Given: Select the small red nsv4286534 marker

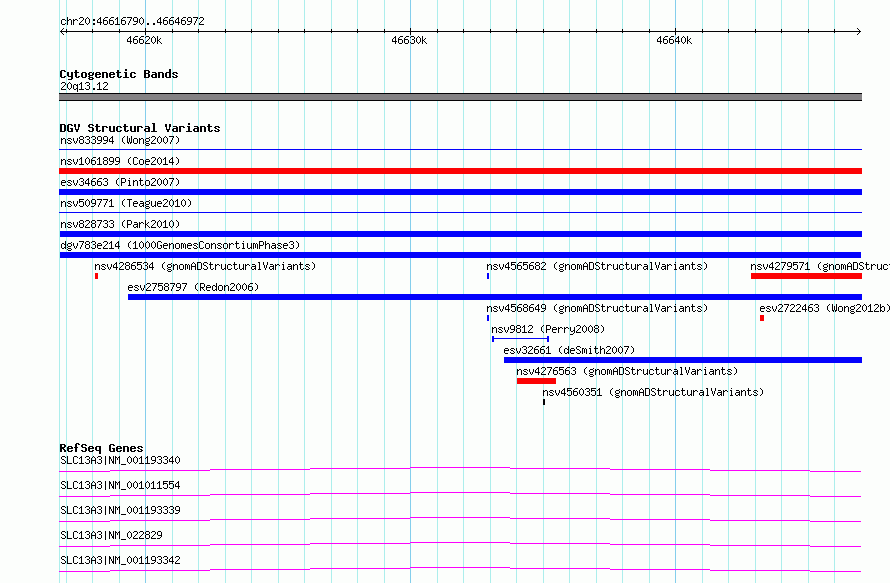Looking at the screenshot, I should [x=96, y=276].
